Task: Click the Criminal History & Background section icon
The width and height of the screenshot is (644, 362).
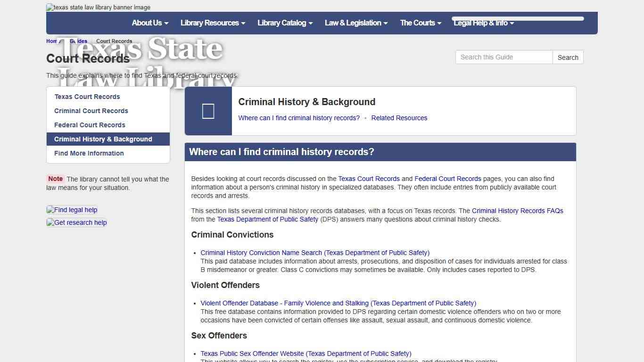Action: (208, 111)
